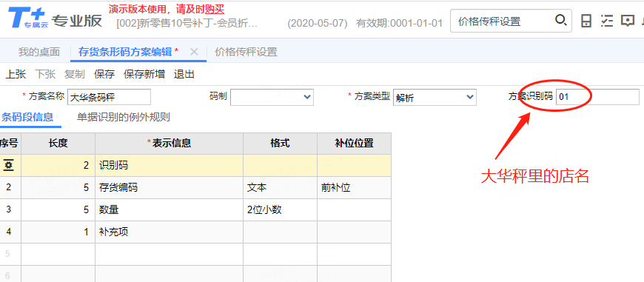Viewport: 644px width, 282px height.
Task: Focus the 方案名称 input field
Action: tap(109, 97)
